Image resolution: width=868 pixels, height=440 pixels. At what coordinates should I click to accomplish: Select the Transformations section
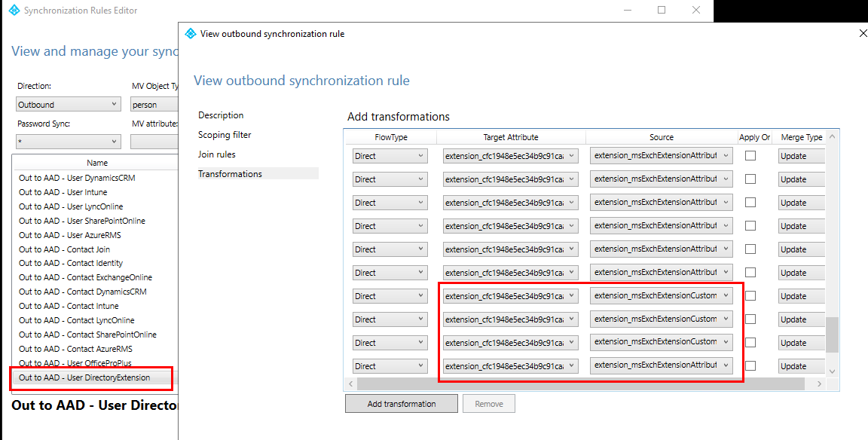pyautogui.click(x=258, y=174)
